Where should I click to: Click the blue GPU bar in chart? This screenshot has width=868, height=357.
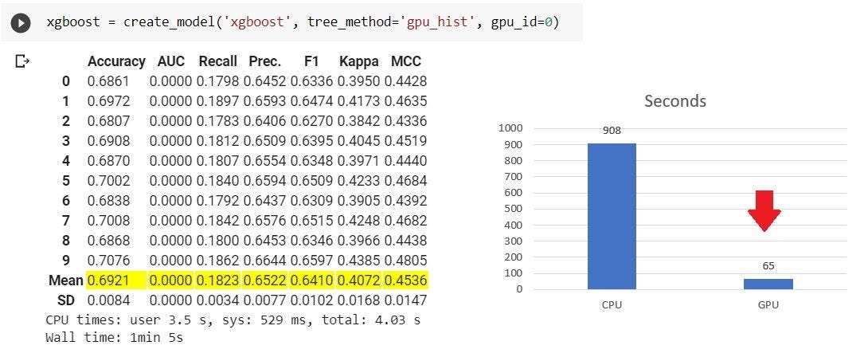tap(768, 284)
